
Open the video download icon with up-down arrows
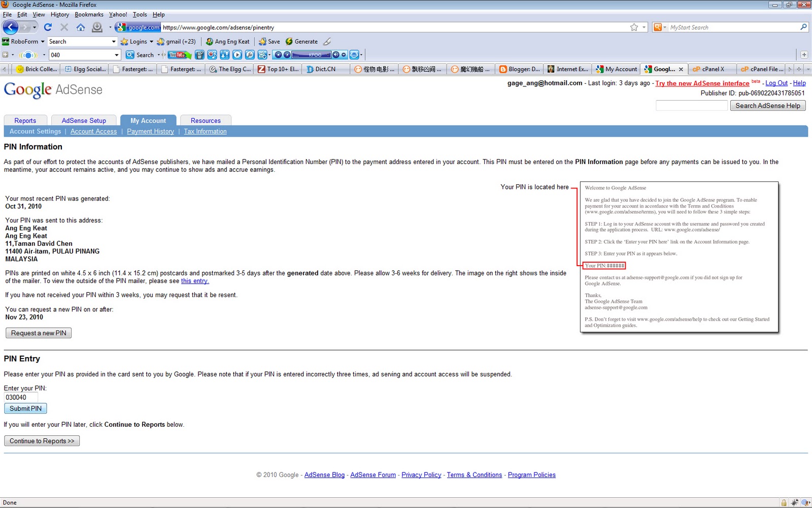click(226, 54)
